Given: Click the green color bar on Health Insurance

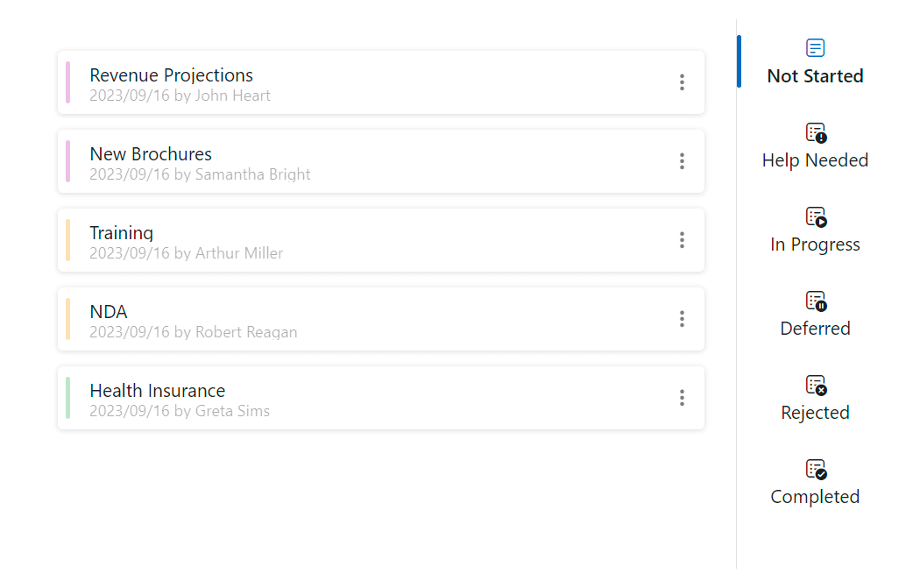Looking at the screenshot, I should tap(67, 398).
